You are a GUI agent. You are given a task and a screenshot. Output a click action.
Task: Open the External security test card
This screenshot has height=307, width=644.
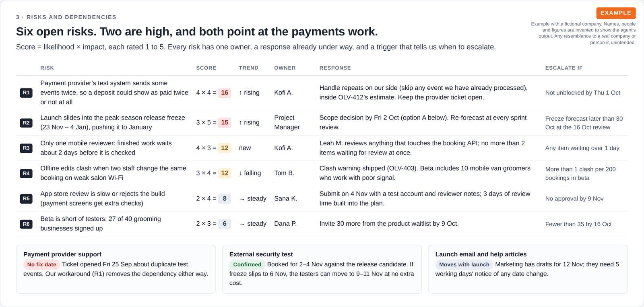(x=322, y=269)
